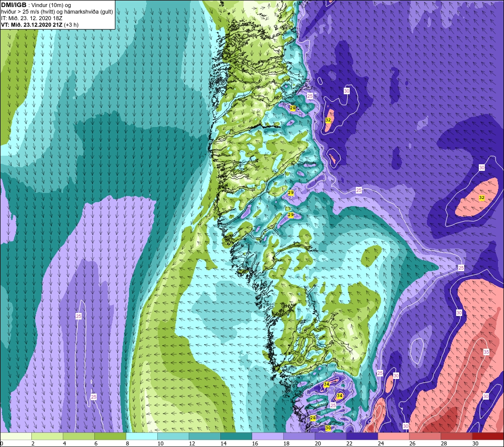The height and width of the screenshot is (447, 504).
Task: Click the 22–24 m/s dark indigo legend swatch
Action: pos(362,436)
